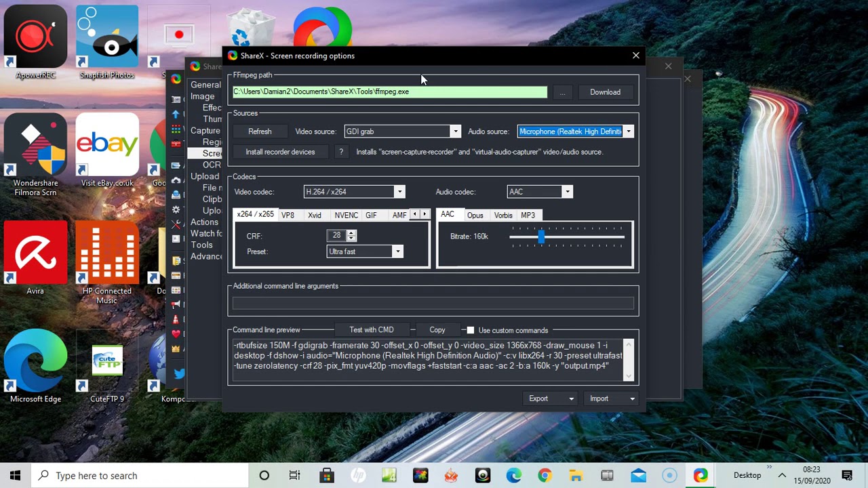
Task: Switch to the VP8 codec tab
Action: [288, 216]
